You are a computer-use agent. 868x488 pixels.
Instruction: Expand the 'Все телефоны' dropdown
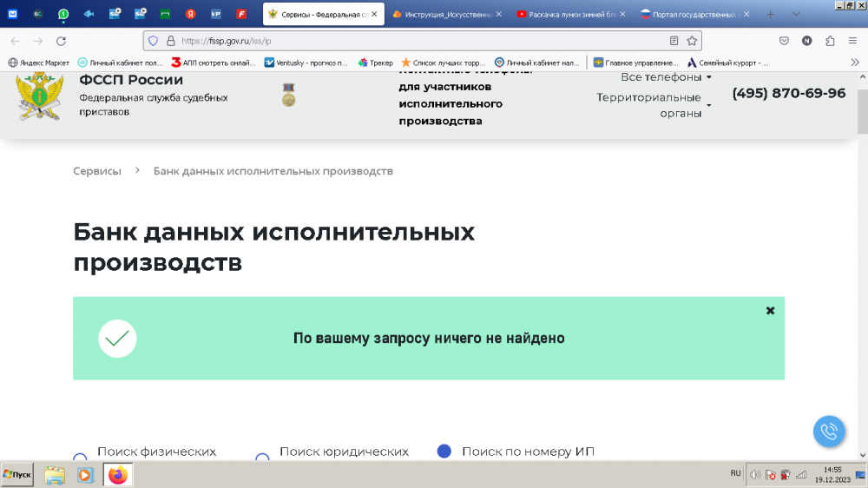(666, 77)
